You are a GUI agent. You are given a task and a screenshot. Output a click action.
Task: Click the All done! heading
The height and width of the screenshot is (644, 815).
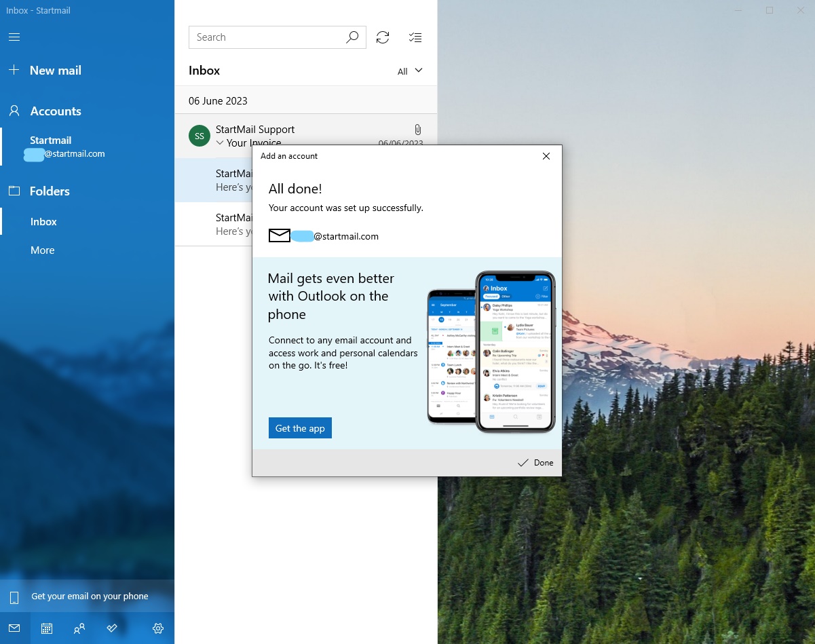point(295,189)
